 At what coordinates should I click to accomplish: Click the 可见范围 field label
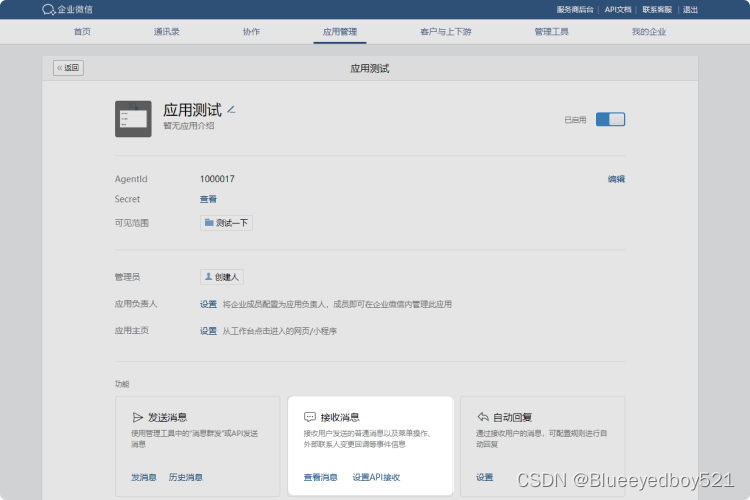(x=132, y=223)
